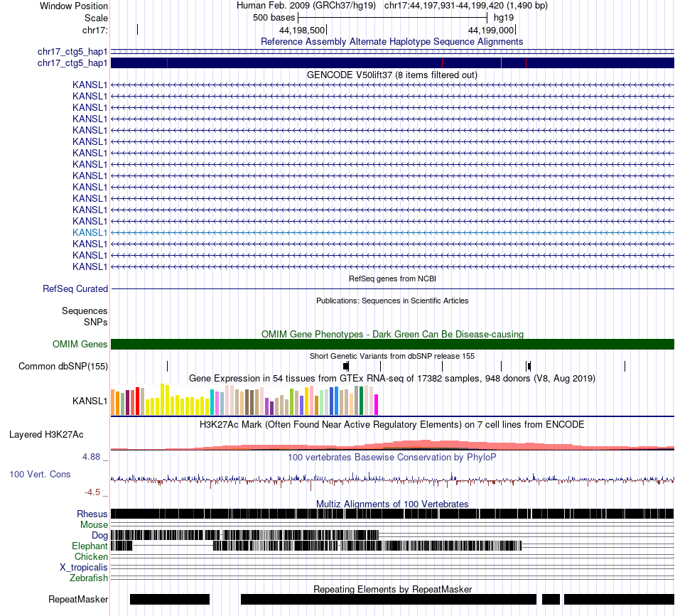
Task: Click the -4.5 lower conservation value
Action: tap(92, 492)
